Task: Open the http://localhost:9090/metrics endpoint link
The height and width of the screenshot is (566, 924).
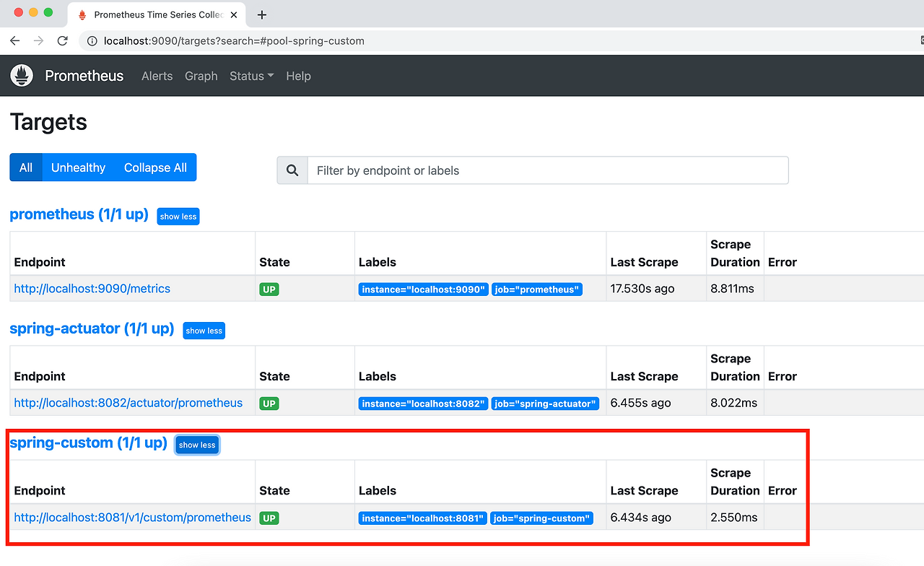Action: [x=92, y=289]
